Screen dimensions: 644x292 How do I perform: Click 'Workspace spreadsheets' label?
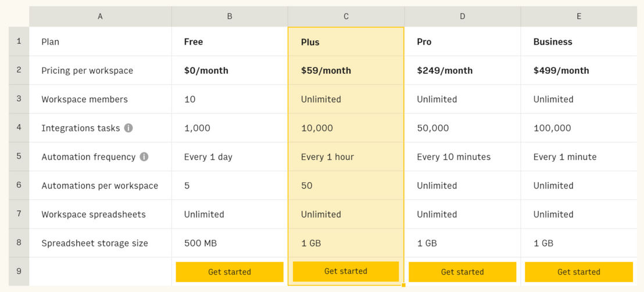[94, 215]
